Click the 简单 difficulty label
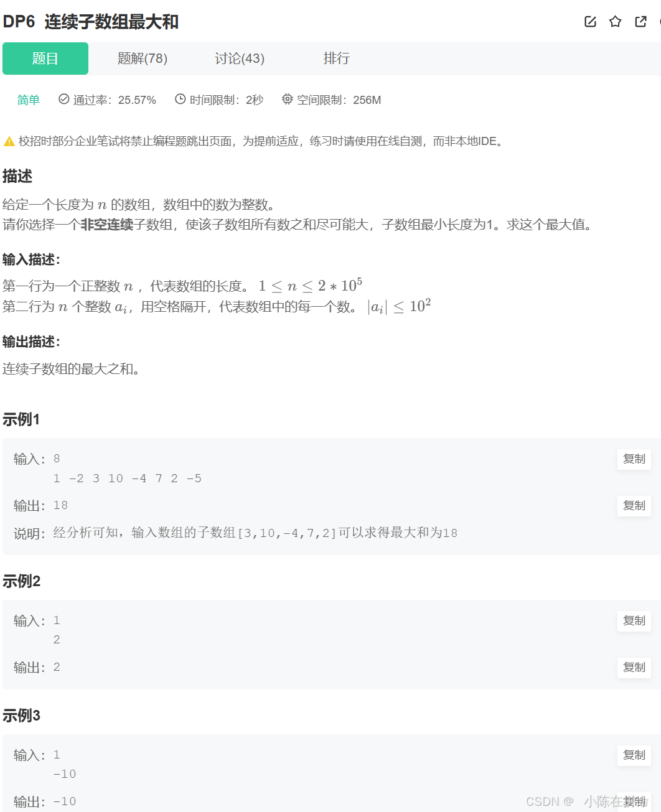 pos(29,100)
